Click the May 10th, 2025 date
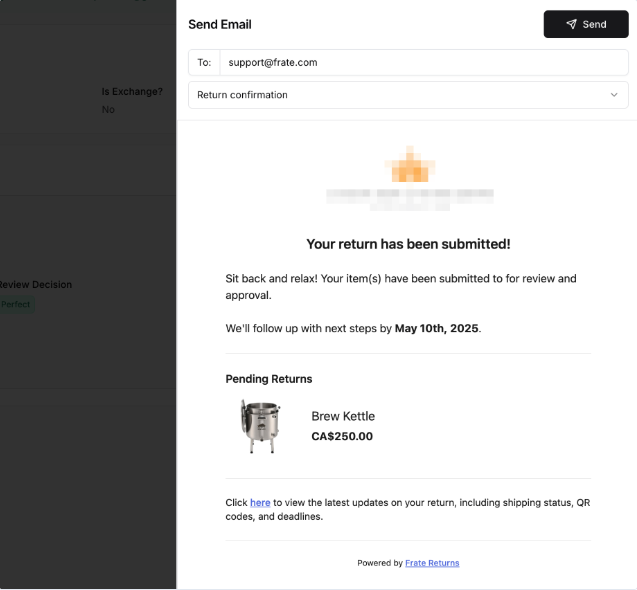Screen dimensions: 637x590 [436, 327]
